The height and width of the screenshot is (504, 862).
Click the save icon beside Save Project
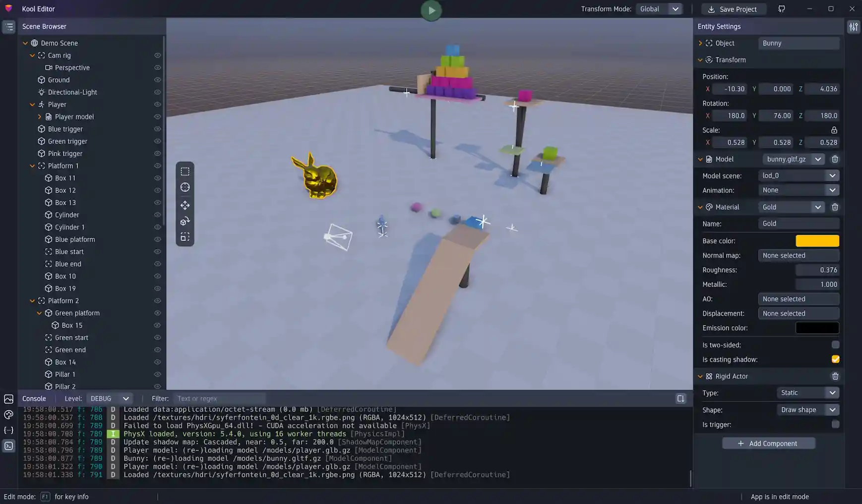[711, 9]
